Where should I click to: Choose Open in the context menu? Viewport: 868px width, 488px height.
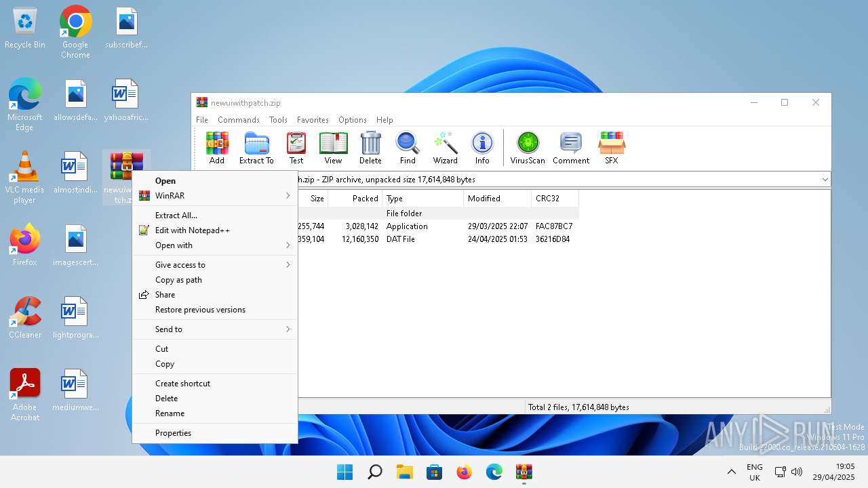pos(215,181)
